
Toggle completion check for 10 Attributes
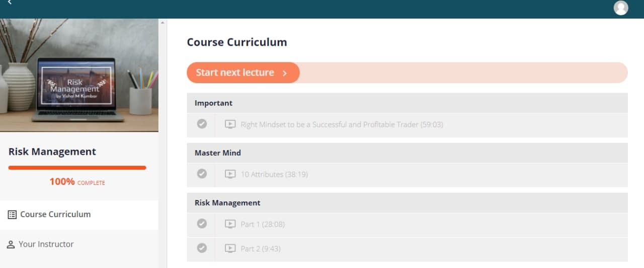202,174
